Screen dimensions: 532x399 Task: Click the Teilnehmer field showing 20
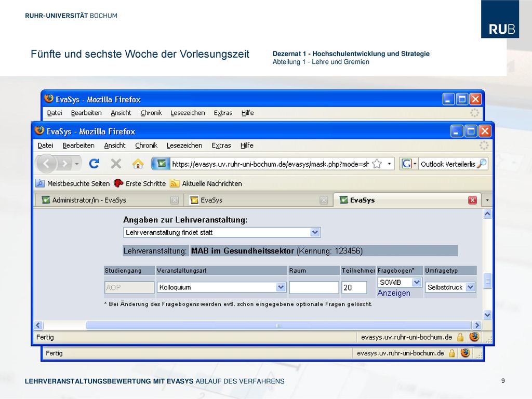tap(354, 287)
